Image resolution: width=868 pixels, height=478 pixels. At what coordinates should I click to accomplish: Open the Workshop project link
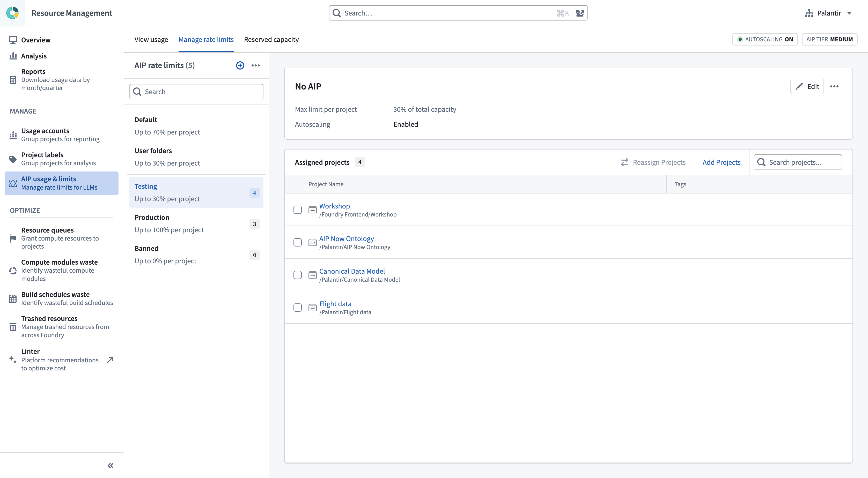click(x=334, y=206)
